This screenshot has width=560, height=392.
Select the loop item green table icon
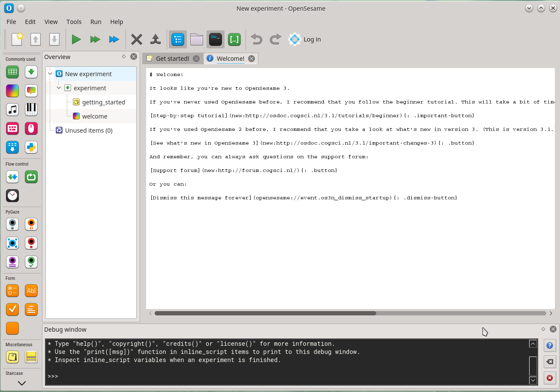point(12,72)
